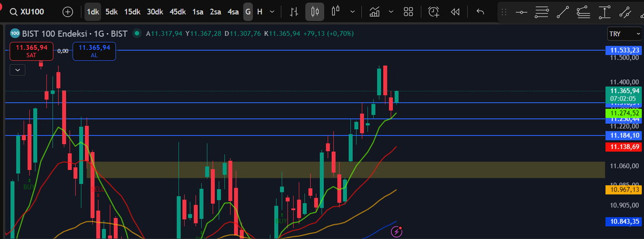This screenshot has height=239, width=644.
Task: Click the 0,00 spread value
Action: click(x=63, y=50)
